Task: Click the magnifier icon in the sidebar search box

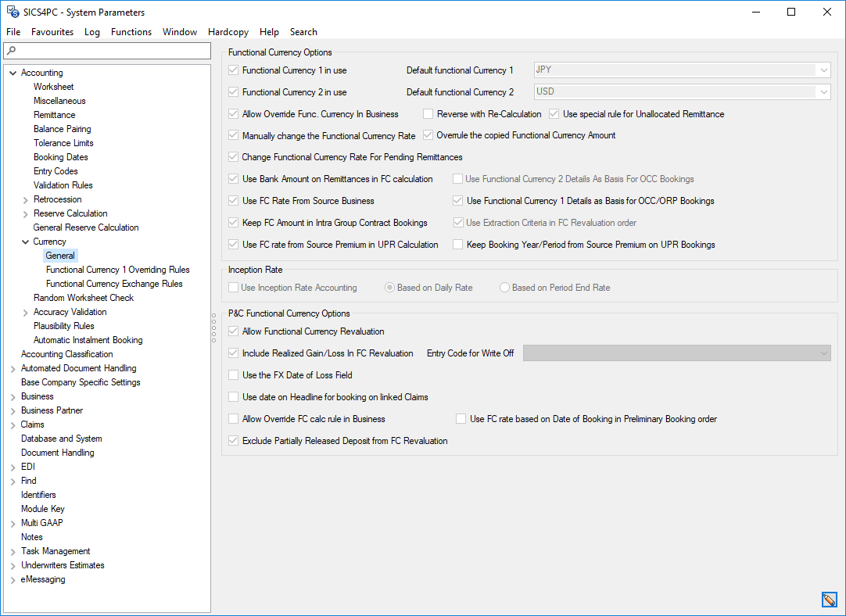Action: (x=11, y=50)
